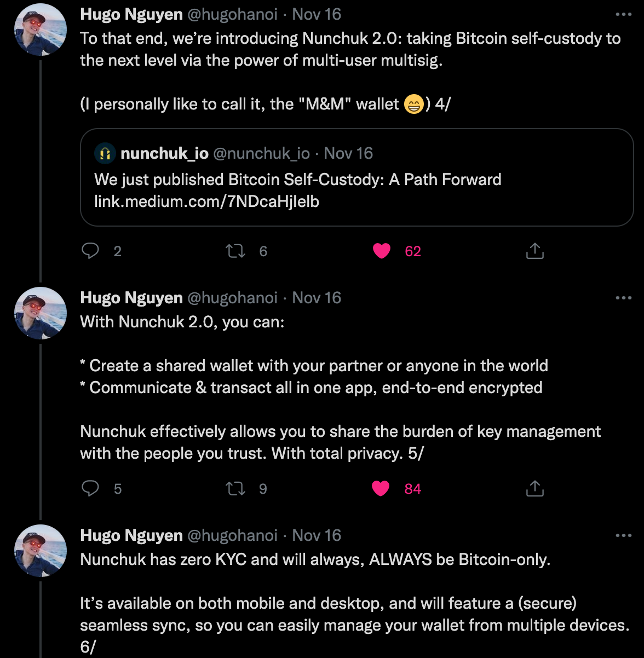Image resolution: width=644 pixels, height=658 pixels.
Task: Retweet the tweet with 9 retweets
Action: coord(235,488)
